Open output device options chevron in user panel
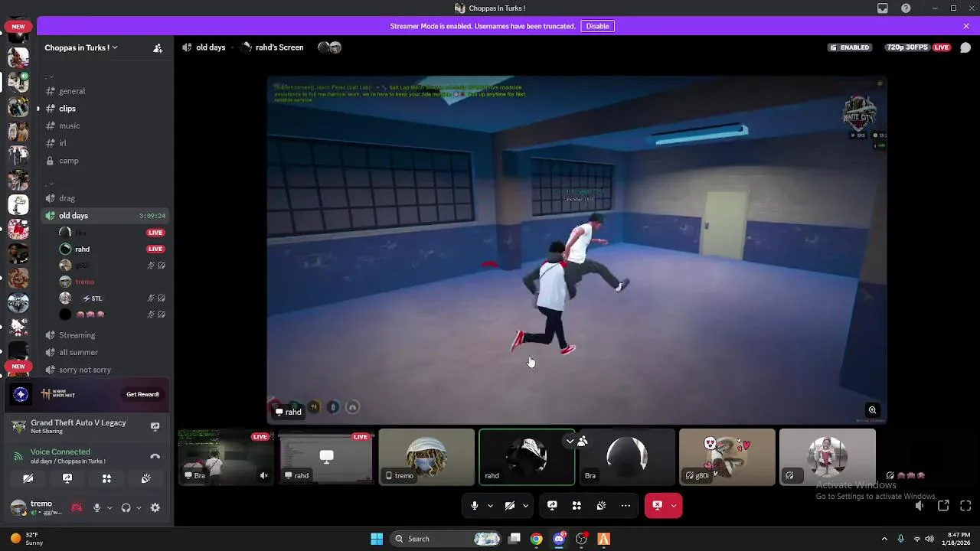 (139, 507)
